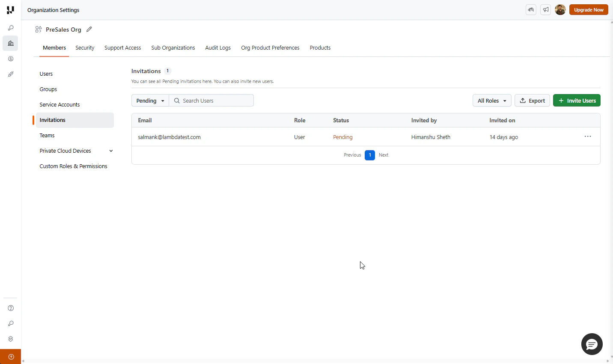The height and width of the screenshot is (364, 613).
Task: Click the horizontal scrollbar left arrow
Action: (23, 361)
